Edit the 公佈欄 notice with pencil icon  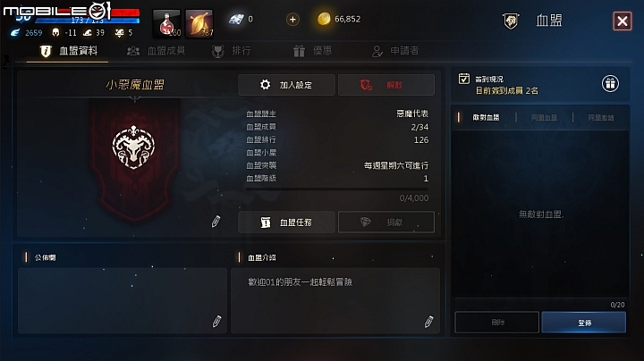[216, 321]
